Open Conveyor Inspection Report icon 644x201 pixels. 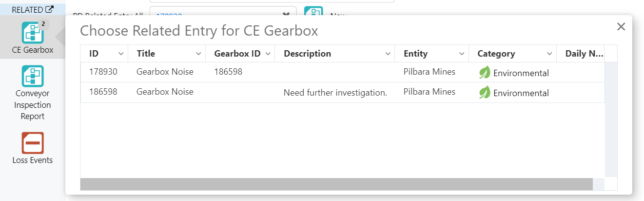click(x=33, y=76)
